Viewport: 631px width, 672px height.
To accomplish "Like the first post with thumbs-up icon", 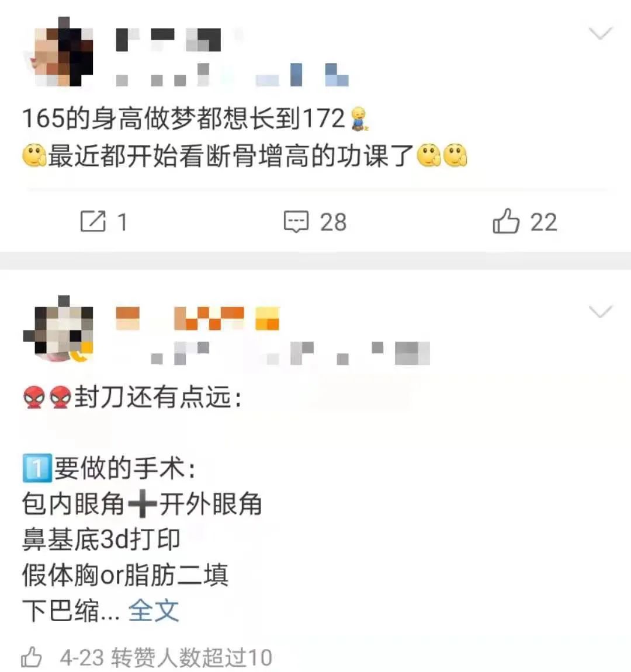I will click(x=506, y=221).
